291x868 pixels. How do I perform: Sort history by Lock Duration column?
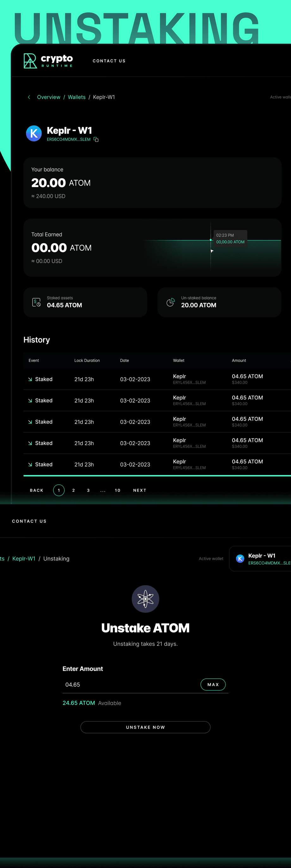87,361
